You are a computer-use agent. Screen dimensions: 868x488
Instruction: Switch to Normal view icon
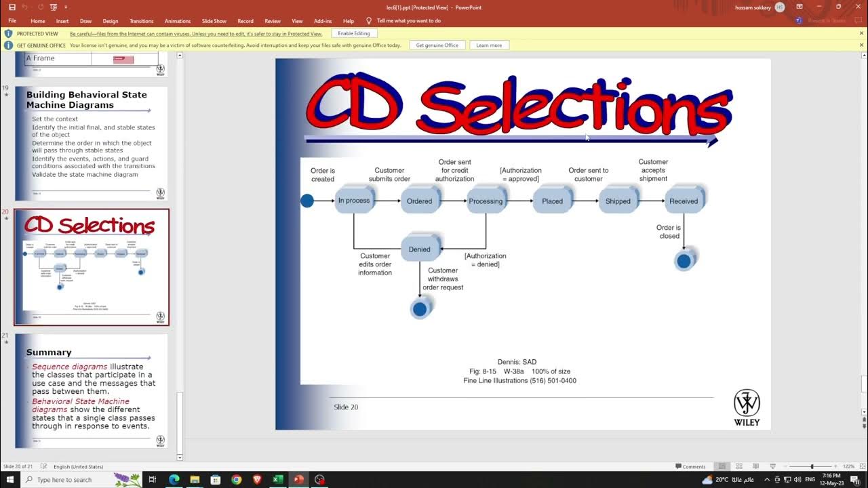[722, 466]
